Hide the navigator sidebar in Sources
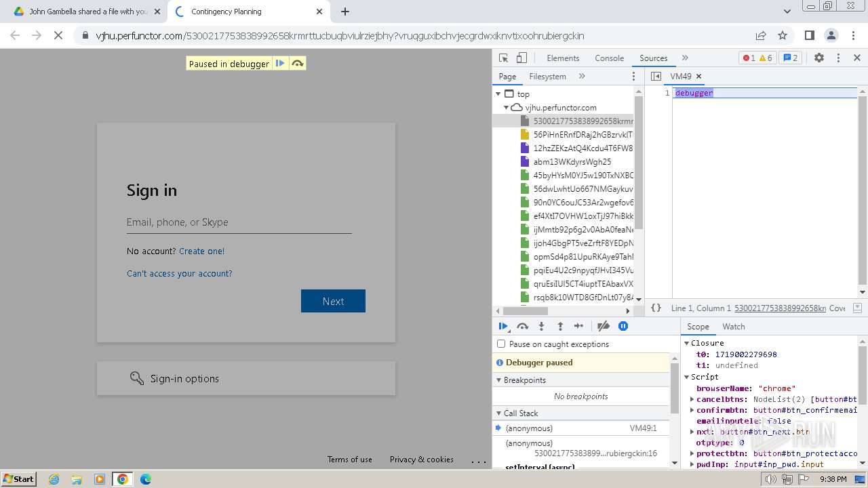The image size is (868, 488). [x=656, y=77]
